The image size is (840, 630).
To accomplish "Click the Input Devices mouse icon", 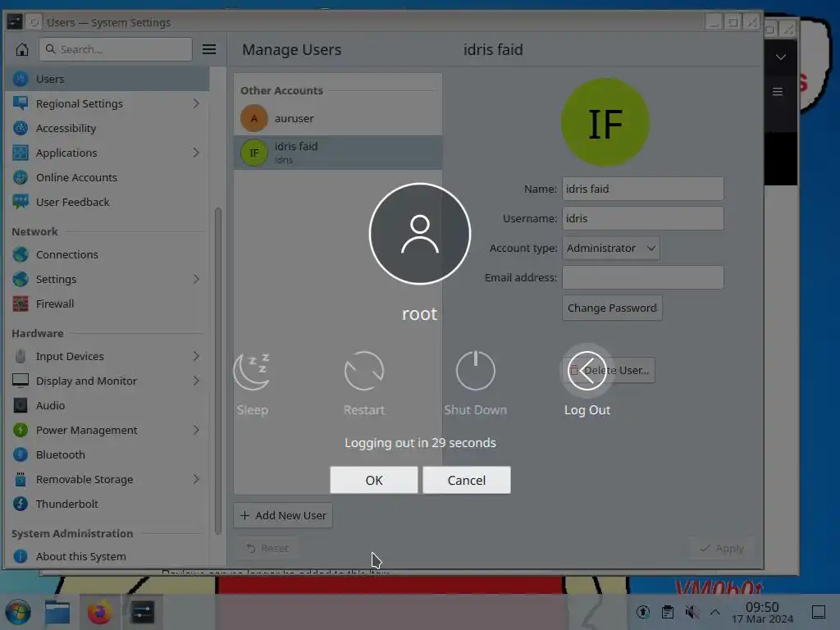I will coord(21,356).
